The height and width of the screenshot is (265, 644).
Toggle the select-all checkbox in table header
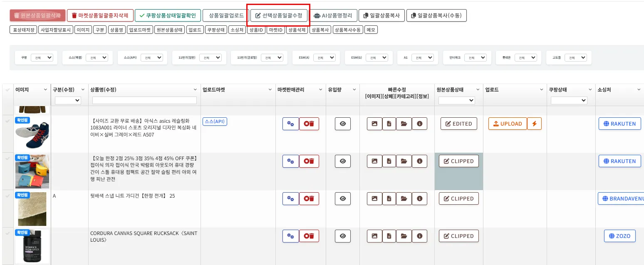tap(7, 90)
